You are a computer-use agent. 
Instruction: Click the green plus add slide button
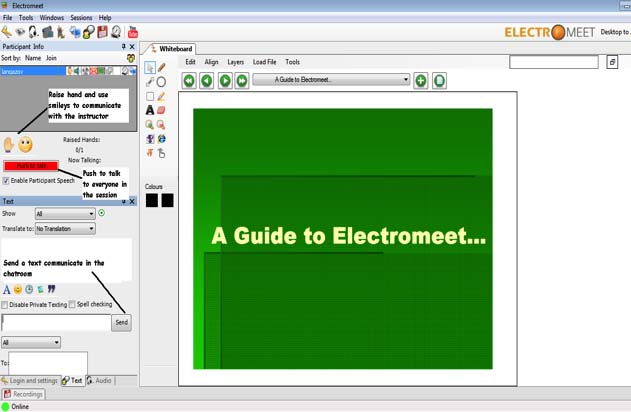click(421, 81)
